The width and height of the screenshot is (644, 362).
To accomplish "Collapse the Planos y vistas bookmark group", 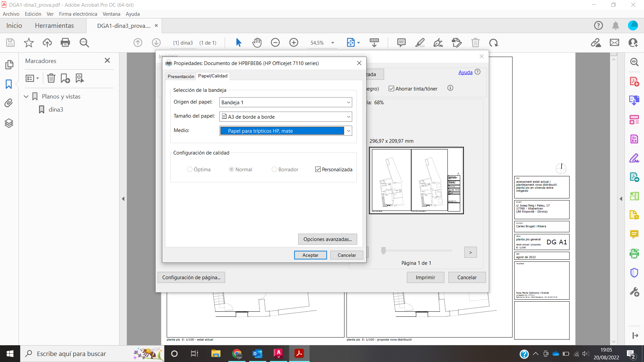I will [26, 96].
